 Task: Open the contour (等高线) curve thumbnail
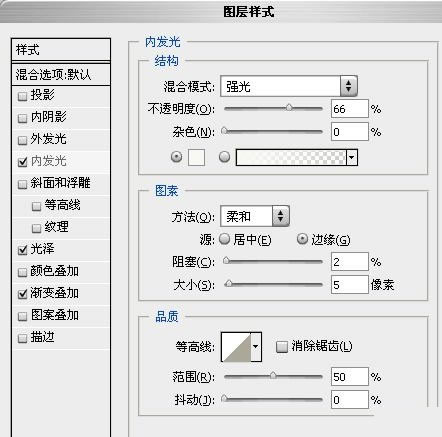236,347
